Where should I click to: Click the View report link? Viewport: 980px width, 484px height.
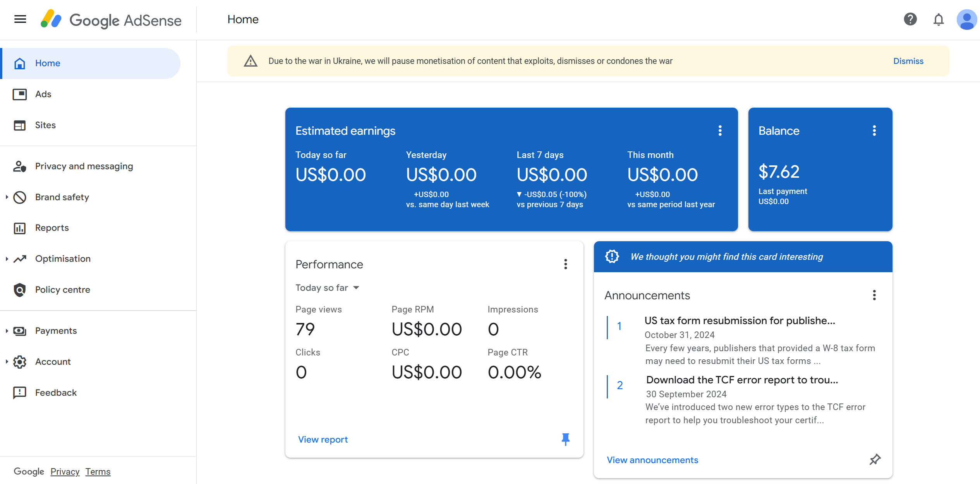(323, 439)
